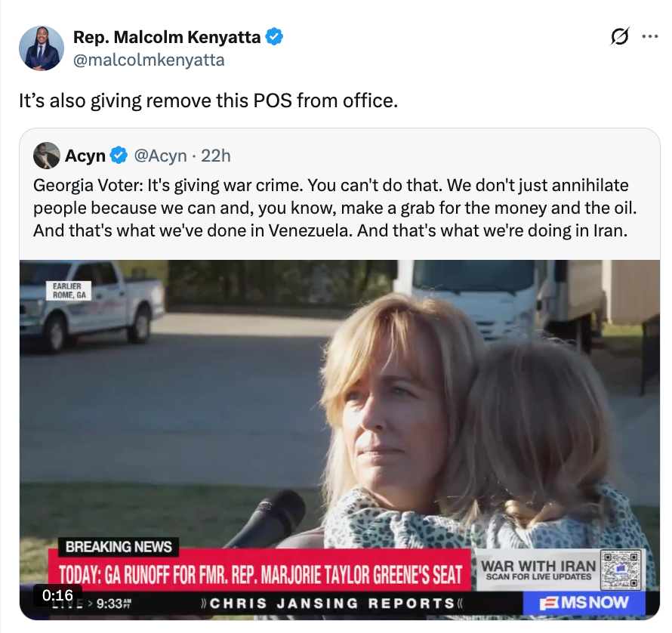Click the 22h timestamp on quoted post
The height and width of the screenshot is (633, 672).
click(216, 156)
